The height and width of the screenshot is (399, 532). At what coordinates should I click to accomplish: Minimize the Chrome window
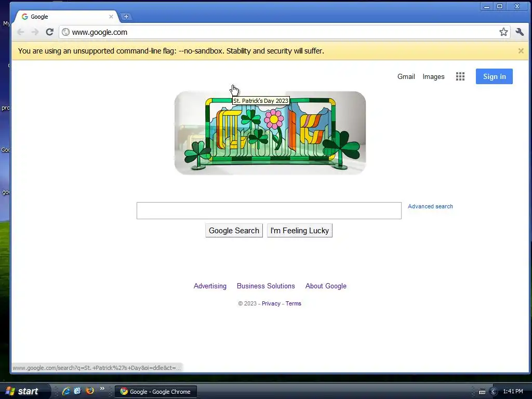click(486, 6)
